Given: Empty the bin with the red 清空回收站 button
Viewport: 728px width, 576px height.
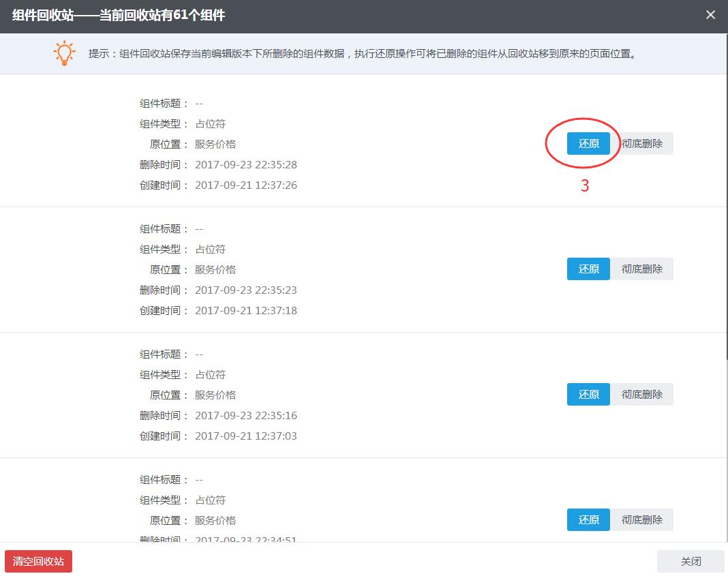Looking at the screenshot, I should pyautogui.click(x=39, y=562).
